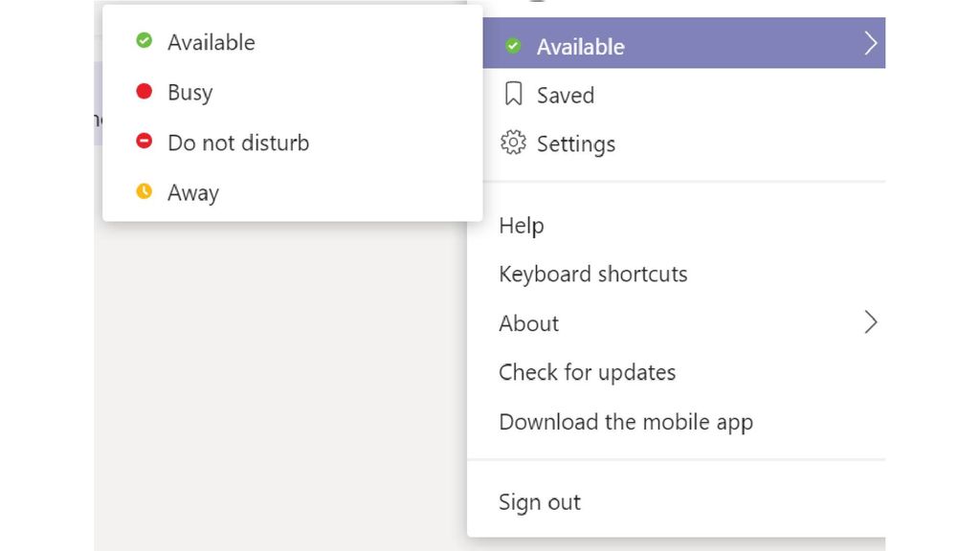The height and width of the screenshot is (551, 980).
Task: Click the Settings gear icon
Action: coord(514,142)
